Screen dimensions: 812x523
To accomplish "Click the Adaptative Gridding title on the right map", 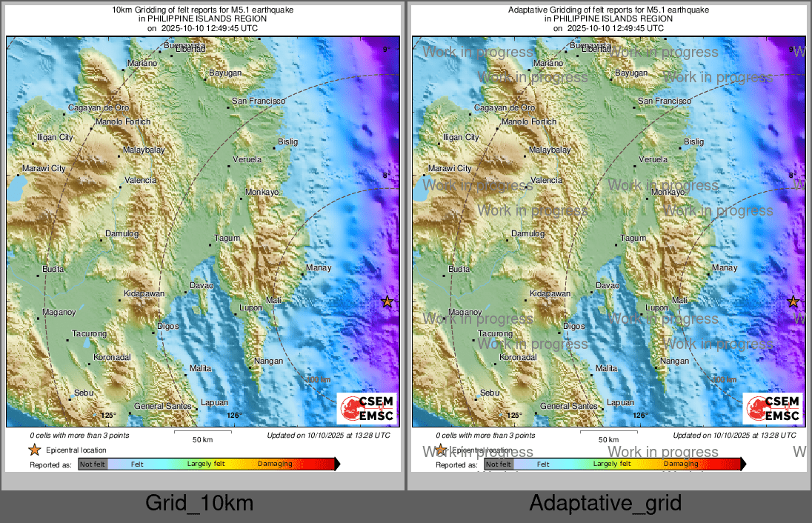I will tap(608, 10).
